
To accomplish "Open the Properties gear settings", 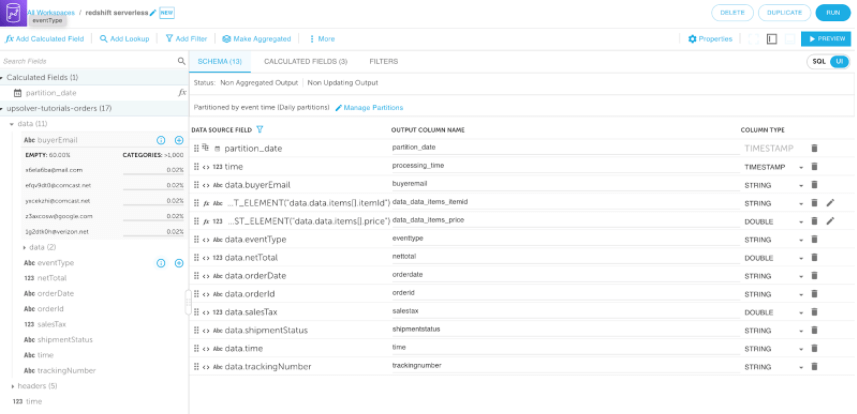I will pos(710,39).
